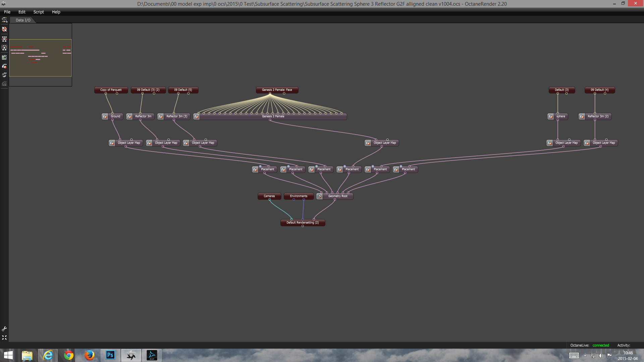Viewport: 644px width, 362px height.
Task: Toggle render viewport visibility icon
Action: click(x=4, y=57)
